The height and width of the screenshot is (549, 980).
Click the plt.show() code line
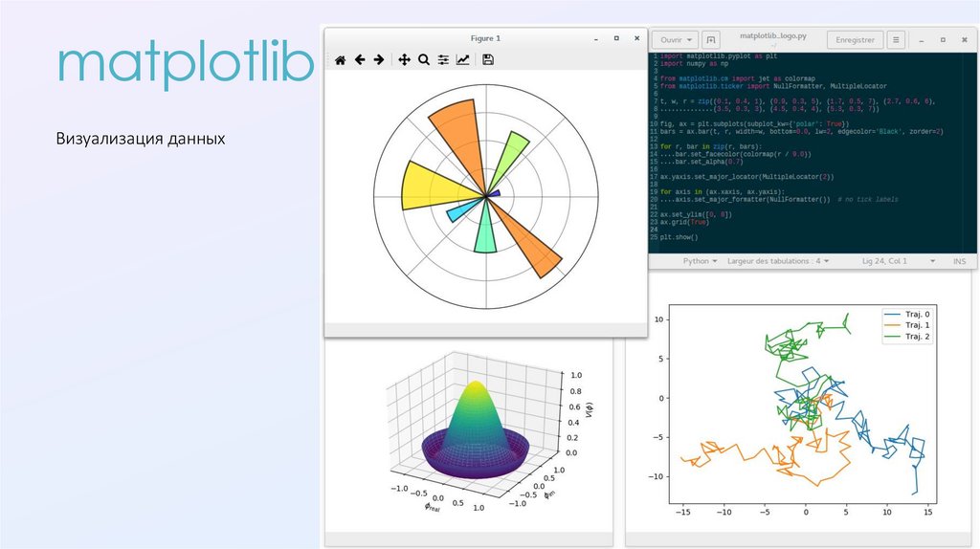[679, 237]
